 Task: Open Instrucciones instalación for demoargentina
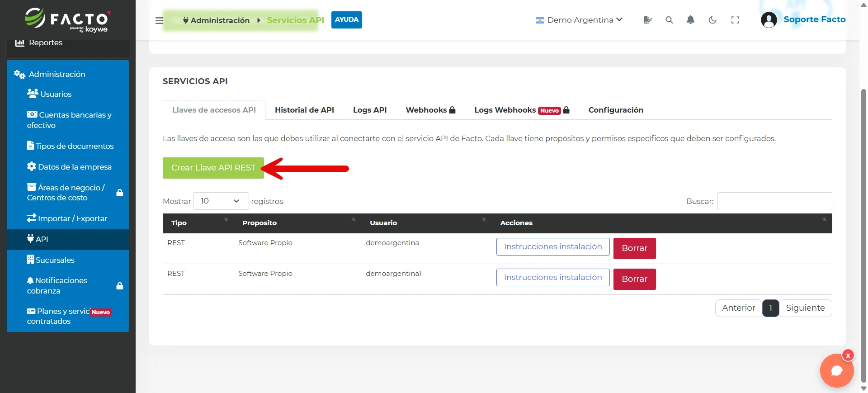[553, 246]
